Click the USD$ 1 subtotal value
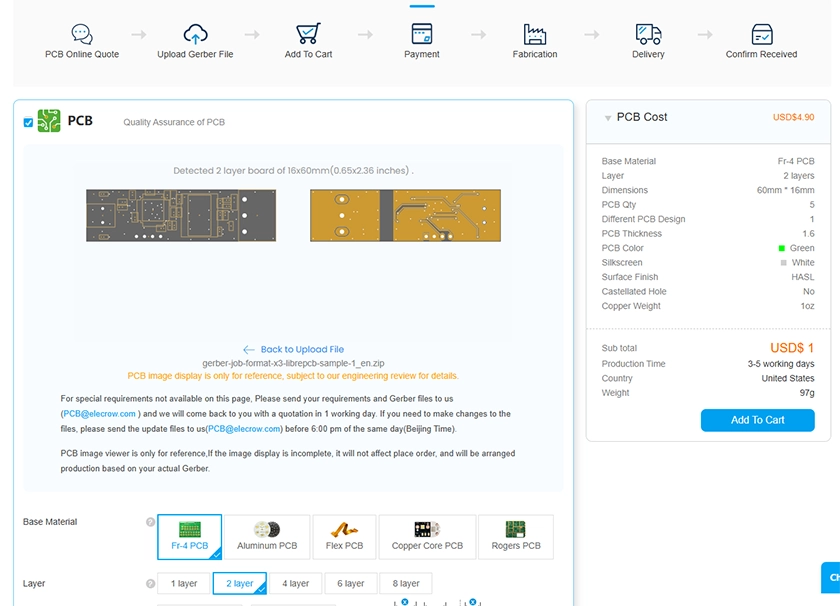 coord(792,348)
